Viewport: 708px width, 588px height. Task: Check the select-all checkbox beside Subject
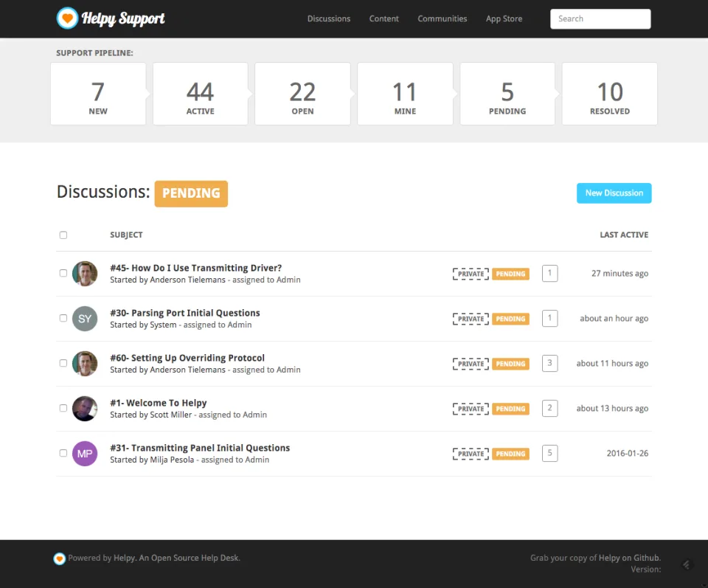coord(63,235)
